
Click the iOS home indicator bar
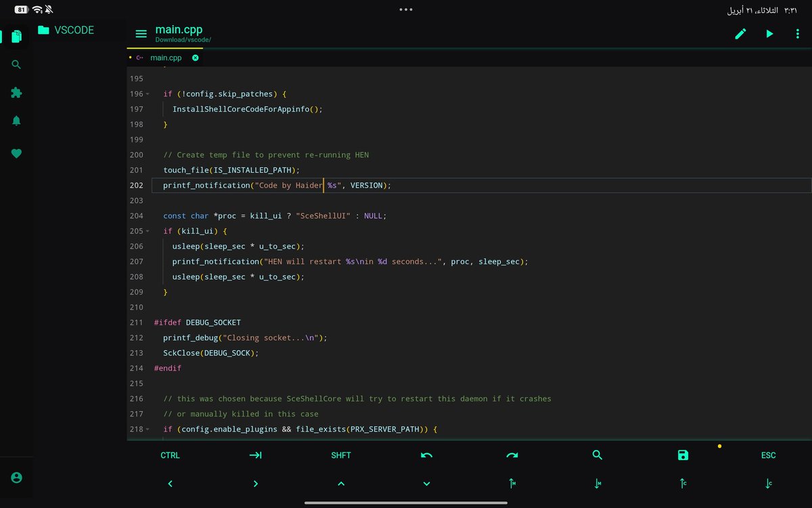click(406, 503)
